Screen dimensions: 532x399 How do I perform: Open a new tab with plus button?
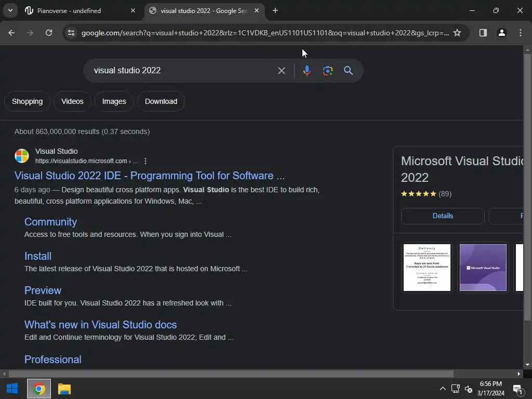(275, 10)
